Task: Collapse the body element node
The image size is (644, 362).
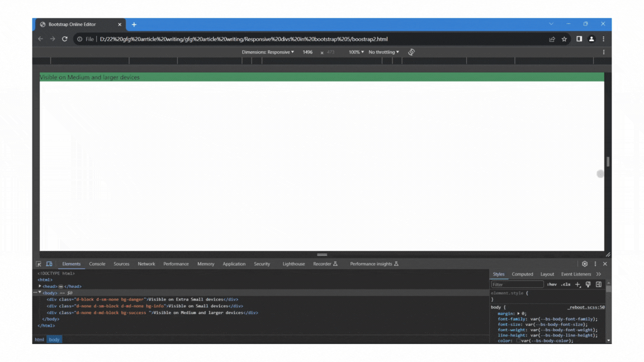Action: click(x=40, y=293)
